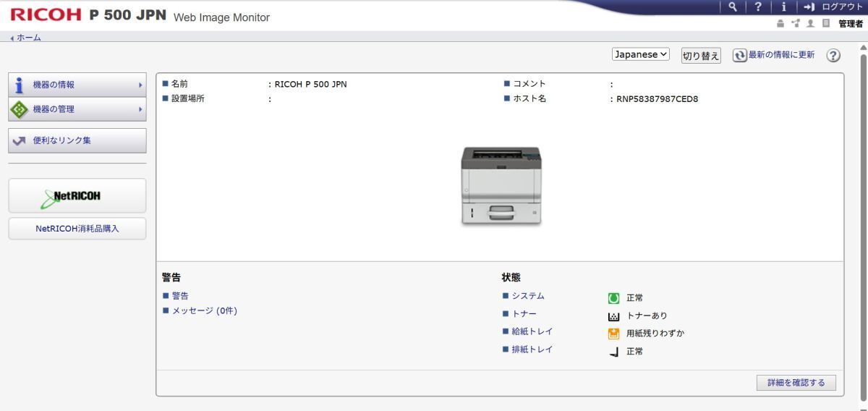This screenshot has width=868, height=411.
Task: Open the 給紙トレイ status link
Action: [532, 331]
